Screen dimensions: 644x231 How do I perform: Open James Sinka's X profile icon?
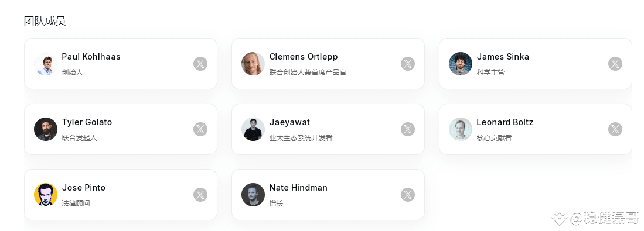[615, 64]
